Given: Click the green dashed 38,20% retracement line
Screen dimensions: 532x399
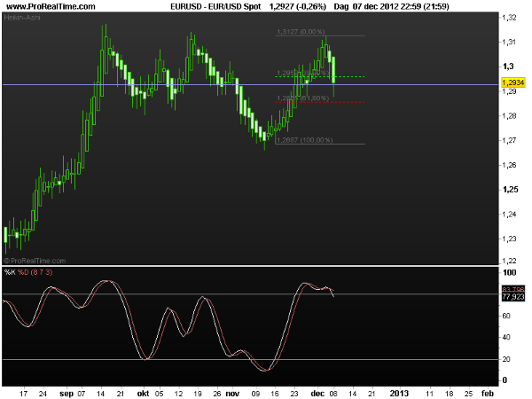Looking at the screenshot, I should tap(320, 76).
